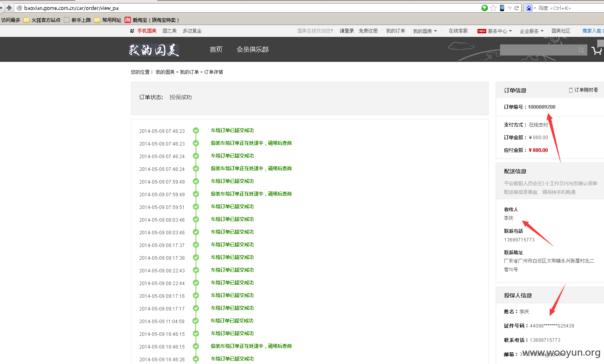Image resolution: width=604 pixels, height=364 pixels.
Task: Click the 国之美 link
Action: (169, 31)
